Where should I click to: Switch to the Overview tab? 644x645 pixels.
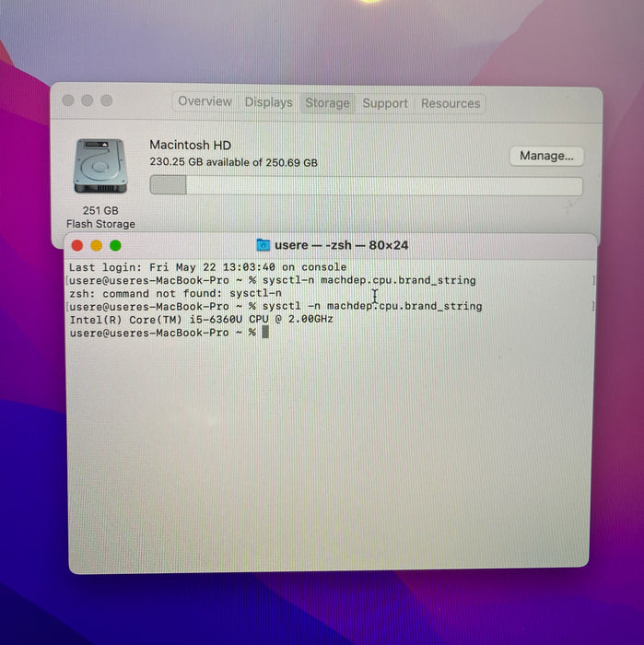[x=205, y=101]
